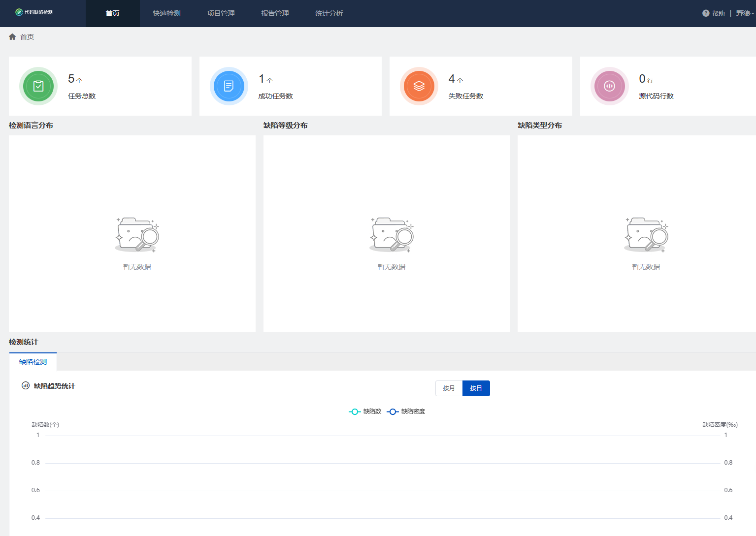
Task: Select the 缺陷检测 tab
Action: pos(33,362)
